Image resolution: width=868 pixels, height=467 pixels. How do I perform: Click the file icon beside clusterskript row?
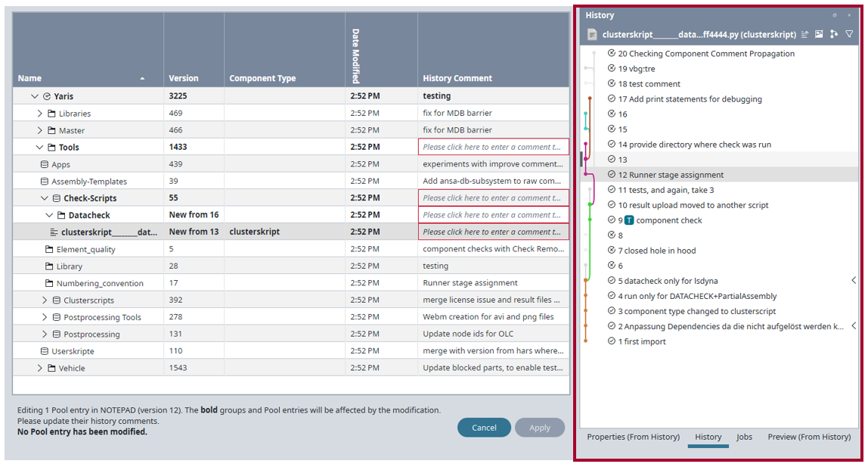(x=54, y=232)
